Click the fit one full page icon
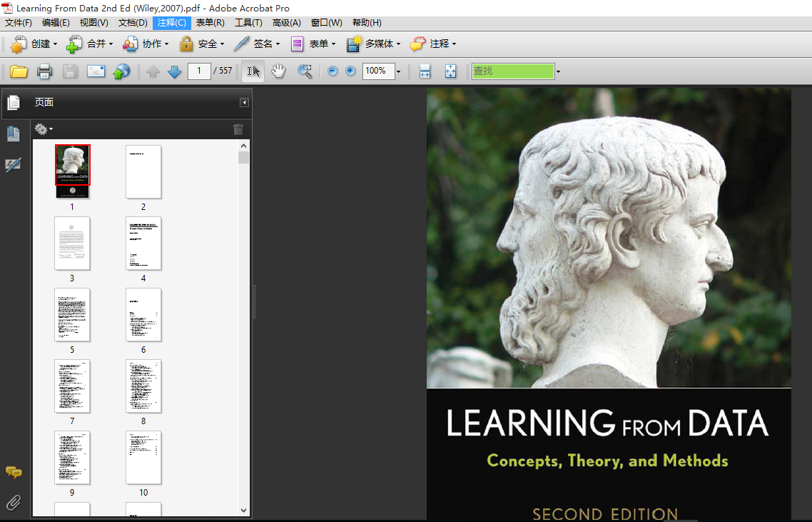The image size is (812, 522). [450, 71]
